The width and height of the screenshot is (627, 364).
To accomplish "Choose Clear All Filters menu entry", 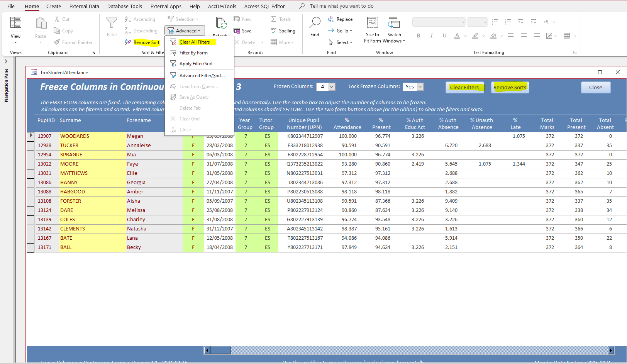I will tap(199, 42).
